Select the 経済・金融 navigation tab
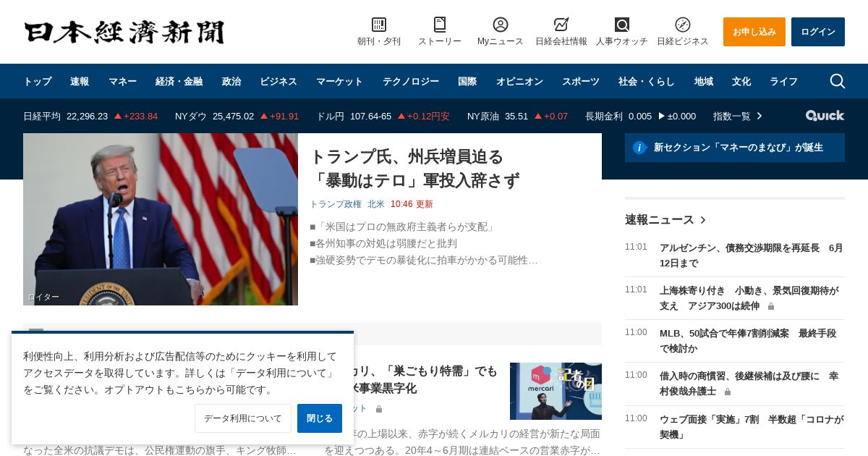The width and height of the screenshot is (868, 456). [179, 81]
